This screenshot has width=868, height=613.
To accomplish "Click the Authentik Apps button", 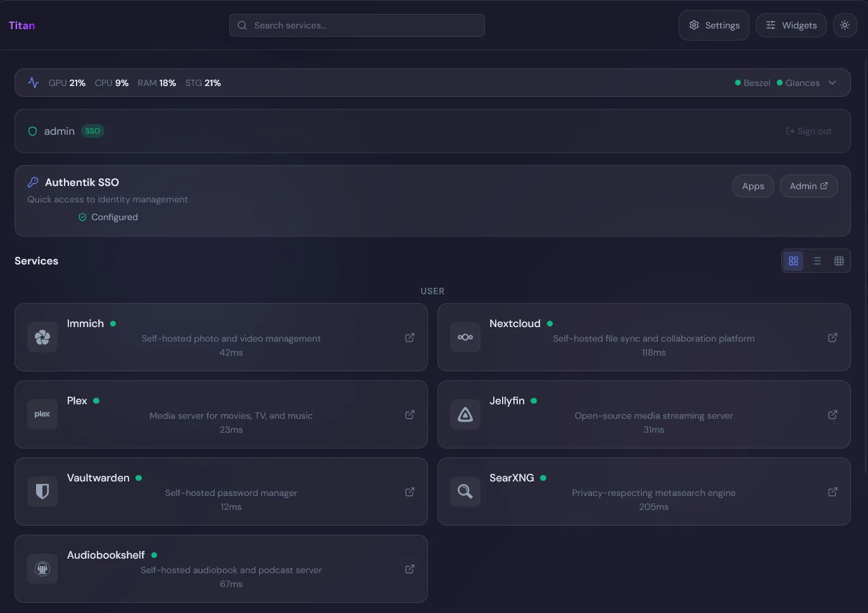I will tap(753, 186).
